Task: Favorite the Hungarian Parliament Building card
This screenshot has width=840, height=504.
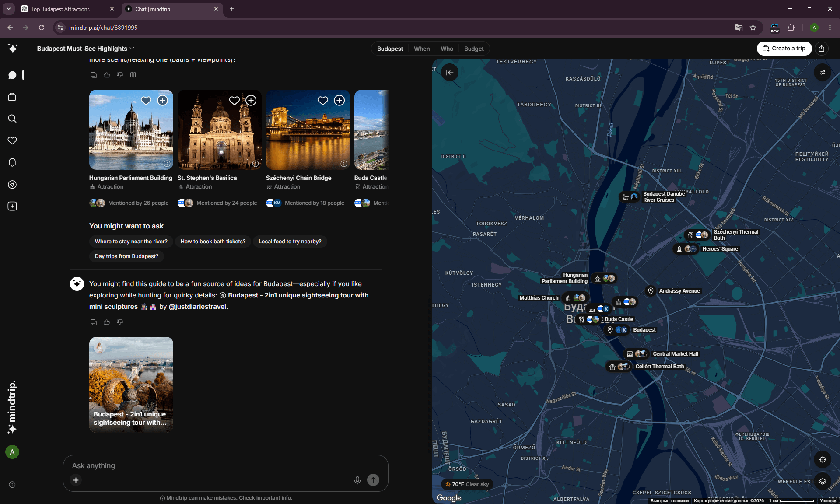Action: pos(146,101)
